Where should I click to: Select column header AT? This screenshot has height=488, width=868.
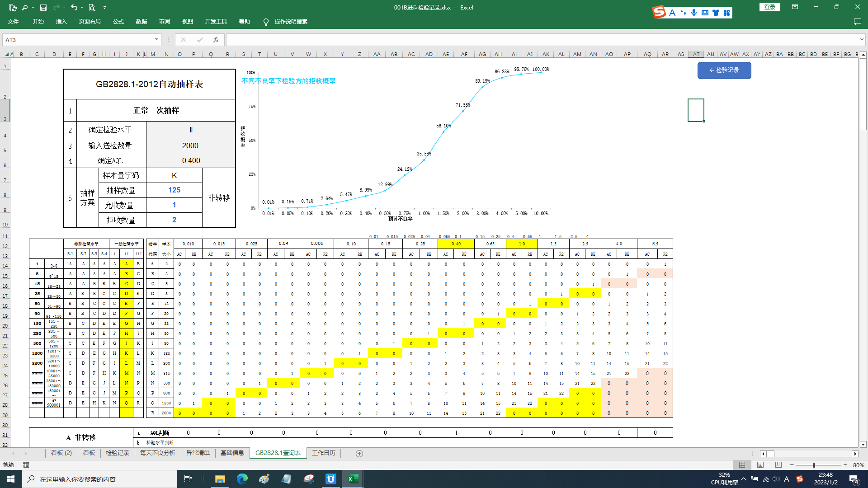coord(696,54)
